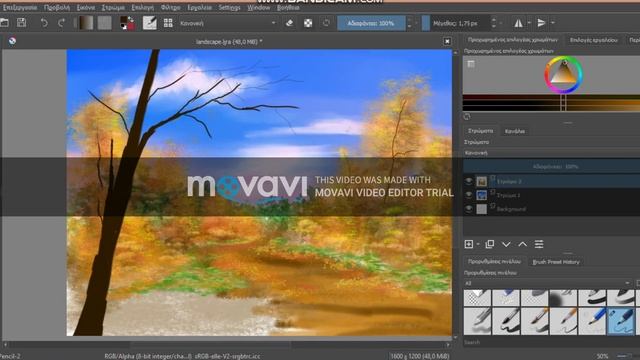Select the Background layer row

[551, 209]
